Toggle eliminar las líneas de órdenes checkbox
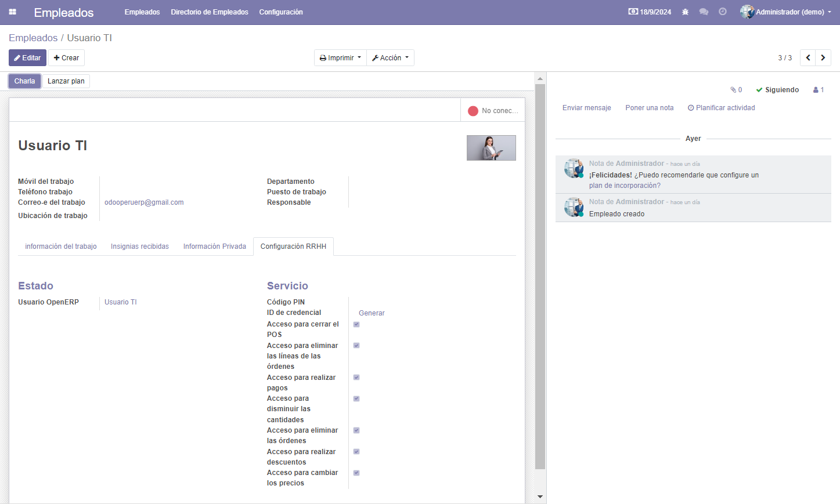Viewport: 840px width, 504px height. click(356, 346)
